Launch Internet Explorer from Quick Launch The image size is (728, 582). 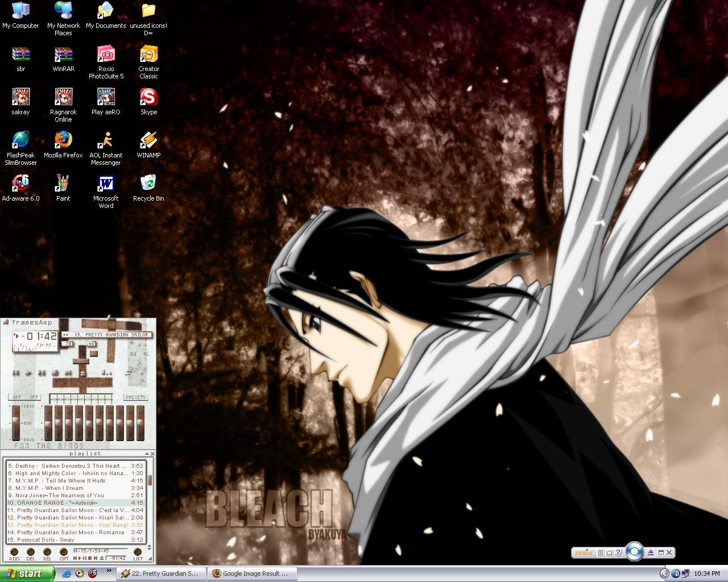coord(67,573)
